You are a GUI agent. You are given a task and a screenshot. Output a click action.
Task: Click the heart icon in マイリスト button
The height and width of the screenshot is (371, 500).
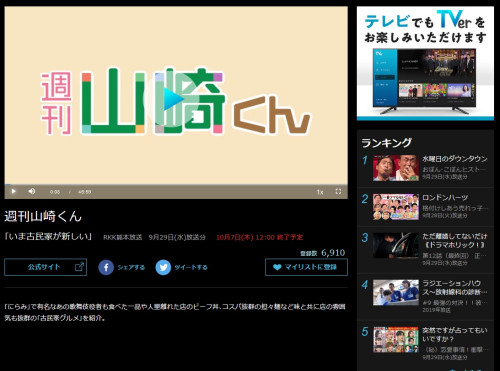277,267
